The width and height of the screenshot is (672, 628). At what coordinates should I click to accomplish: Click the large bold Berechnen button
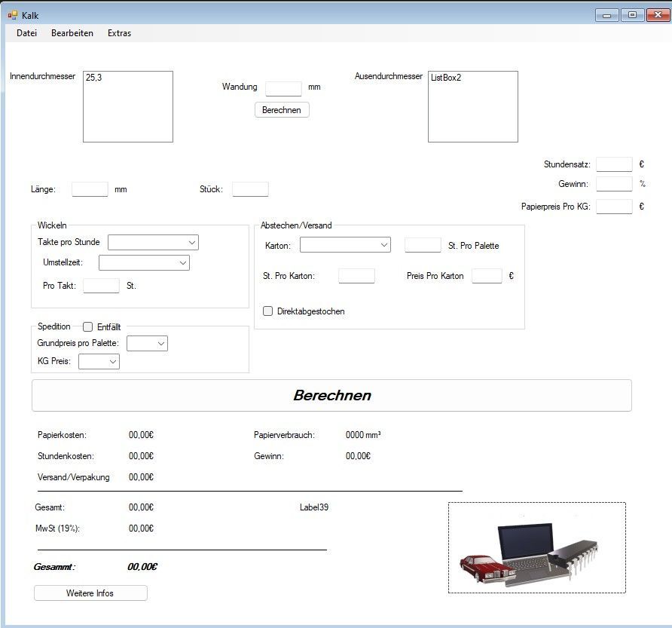pos(331,395)
